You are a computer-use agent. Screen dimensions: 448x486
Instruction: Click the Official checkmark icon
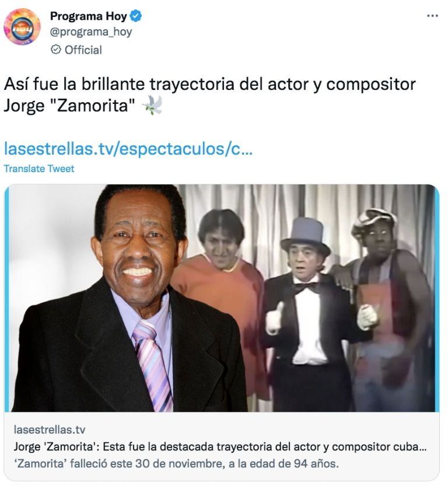click(x=56, y=50)
